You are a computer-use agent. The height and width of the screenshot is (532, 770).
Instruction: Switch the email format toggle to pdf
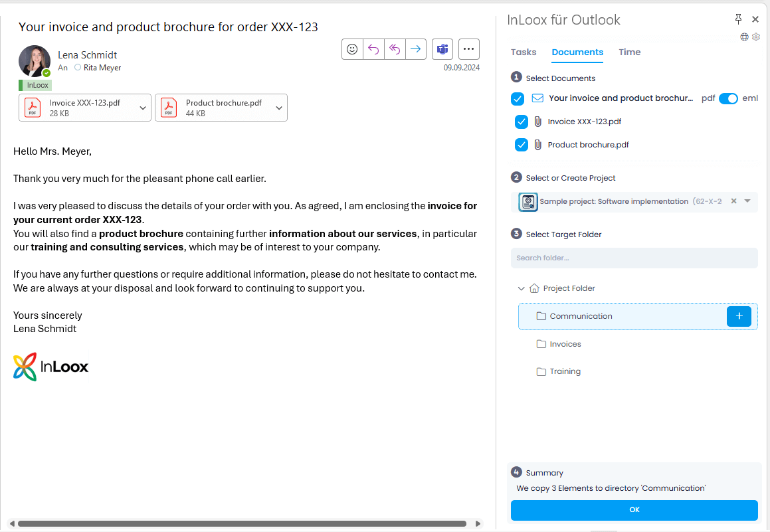point(728,98)
